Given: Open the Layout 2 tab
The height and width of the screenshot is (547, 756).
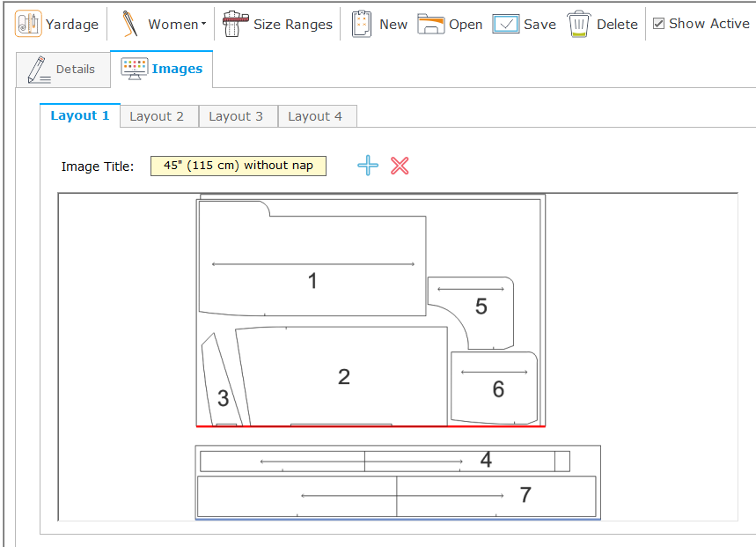Looking at the screenshot, I should pos(157,116).
